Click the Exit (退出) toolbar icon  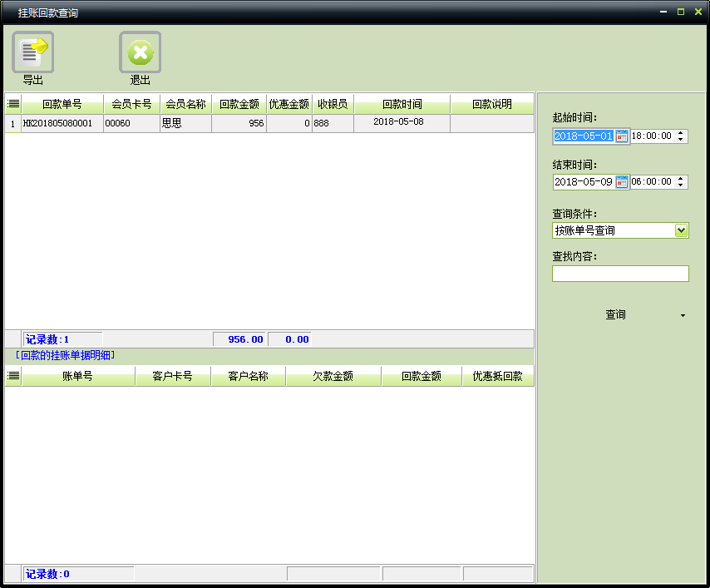coord(140,53)
